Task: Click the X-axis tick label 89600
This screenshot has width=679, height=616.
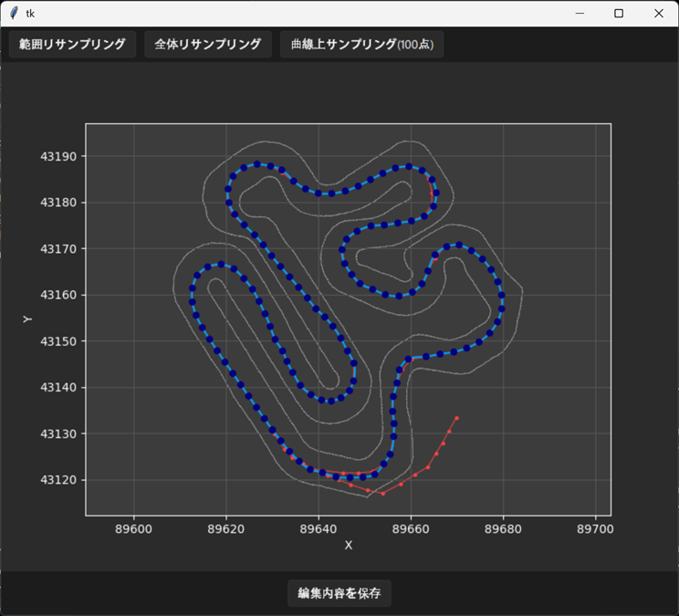Action: click(133, 529)
